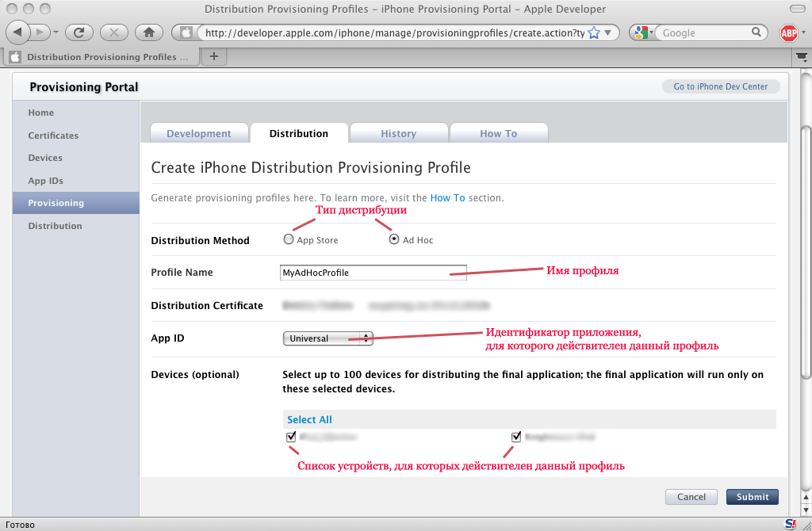Viewport: 812px width, 531px height.
Task: Click the stop loading X button
Action: [114, 32]
